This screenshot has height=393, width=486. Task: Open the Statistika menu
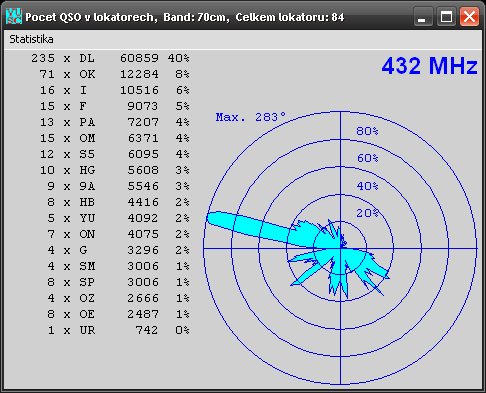pos(31,39)
